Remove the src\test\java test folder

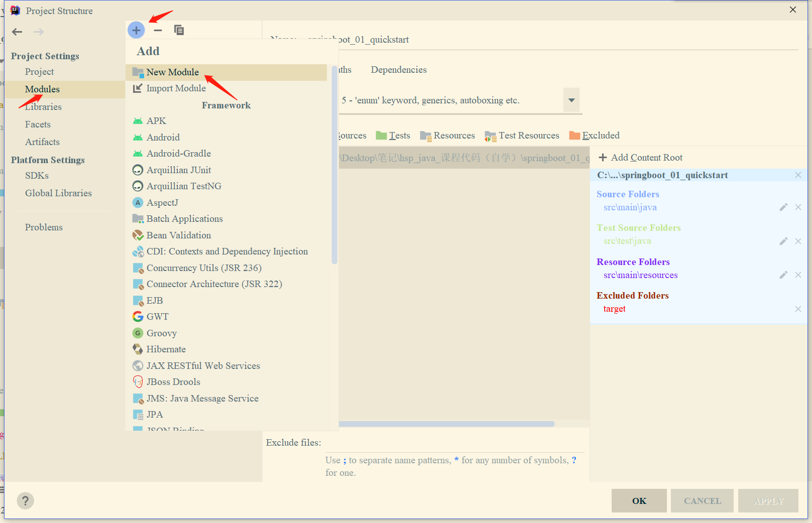pyautogui.click(x=798, y=241)
